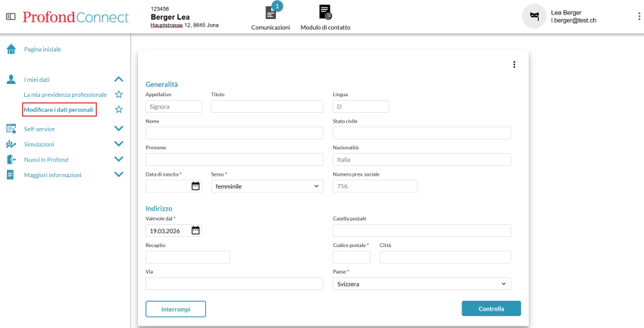This screenshot has height=328, width=644.
Task: Click the Casella postale field
Action: [x=422, y=231]
